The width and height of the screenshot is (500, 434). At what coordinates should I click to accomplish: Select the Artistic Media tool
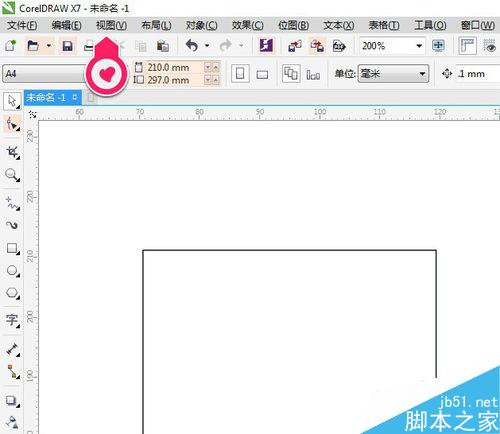(x=12, y=225)
